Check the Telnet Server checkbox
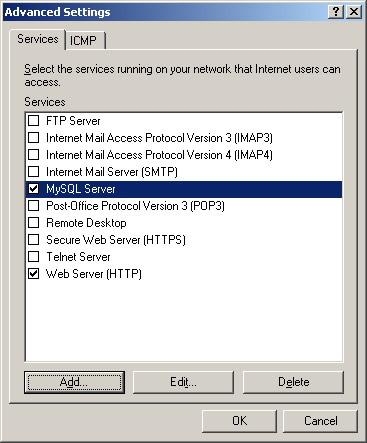The width and height of the screenshot is (367, 443). coord(33,257)
